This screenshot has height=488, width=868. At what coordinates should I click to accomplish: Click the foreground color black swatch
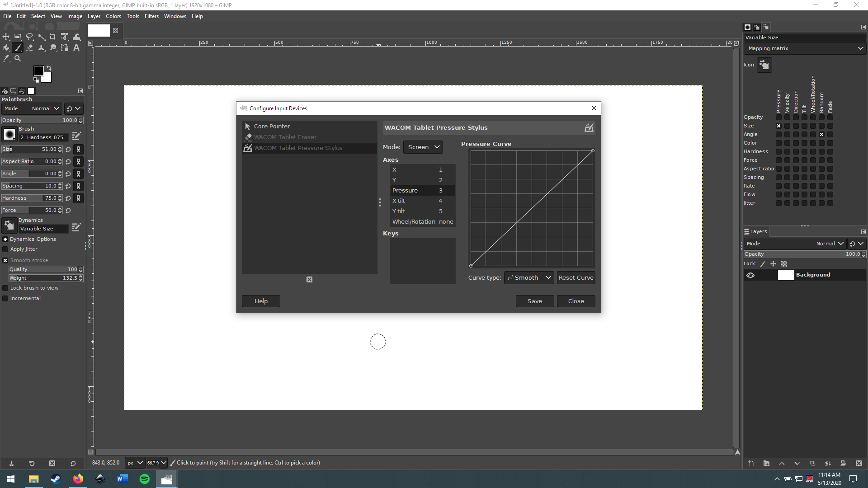[x=39, y=71]
